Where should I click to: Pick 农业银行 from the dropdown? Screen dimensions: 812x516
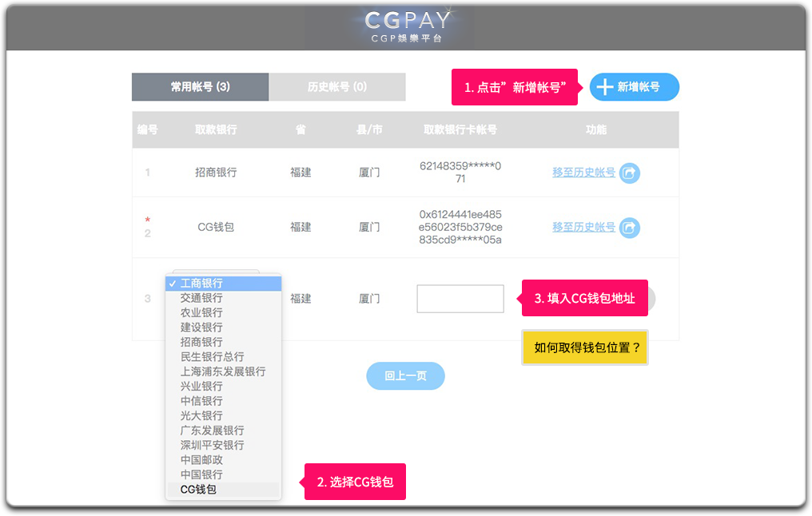pyautogui.click(x=201, y=312)
